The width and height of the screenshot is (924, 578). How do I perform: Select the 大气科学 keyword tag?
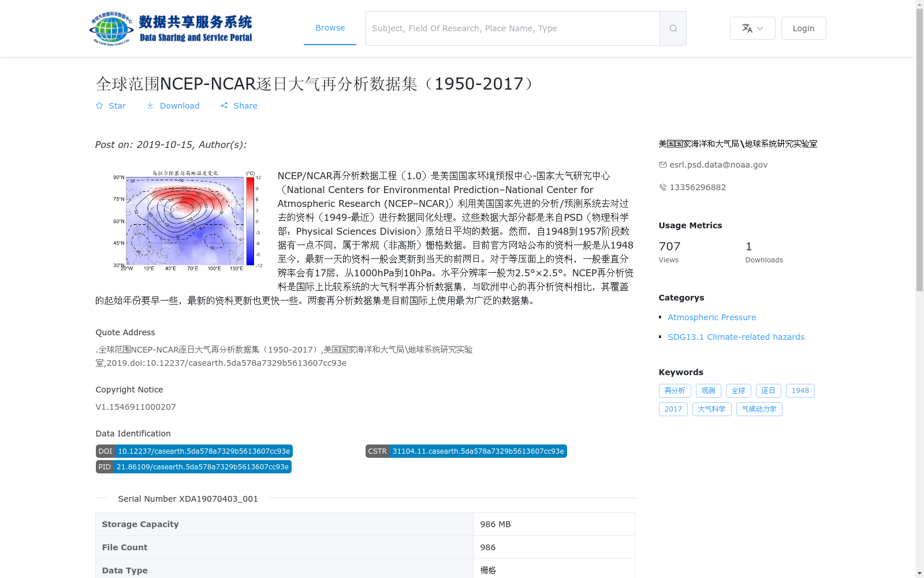(711, 409)
